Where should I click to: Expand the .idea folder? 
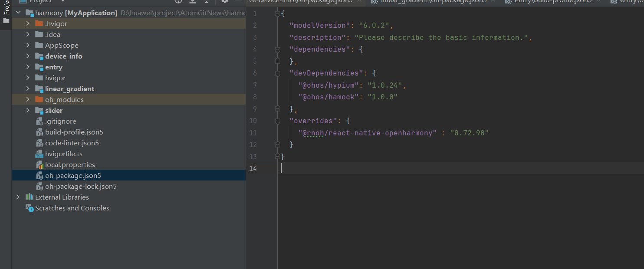[x=28, y=34]
